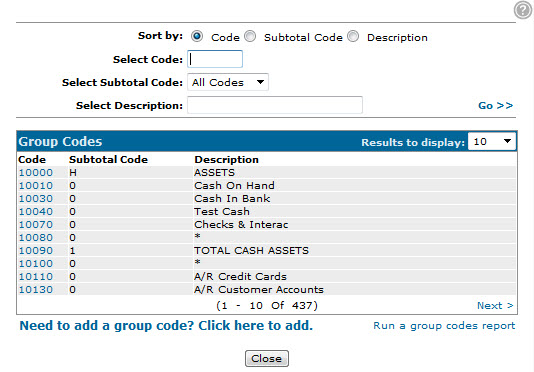Open code 10090 Total Cash Assets

36,251
